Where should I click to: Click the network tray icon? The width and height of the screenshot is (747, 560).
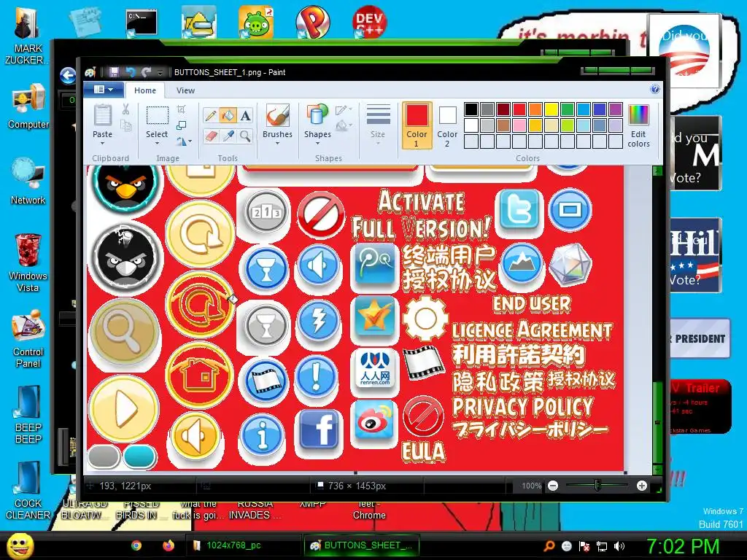click(602, 546)
